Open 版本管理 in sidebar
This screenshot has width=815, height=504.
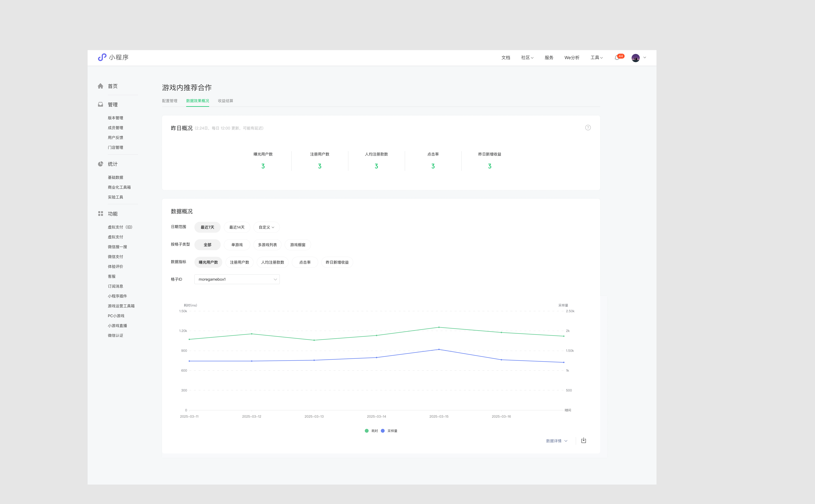(115, 118)
